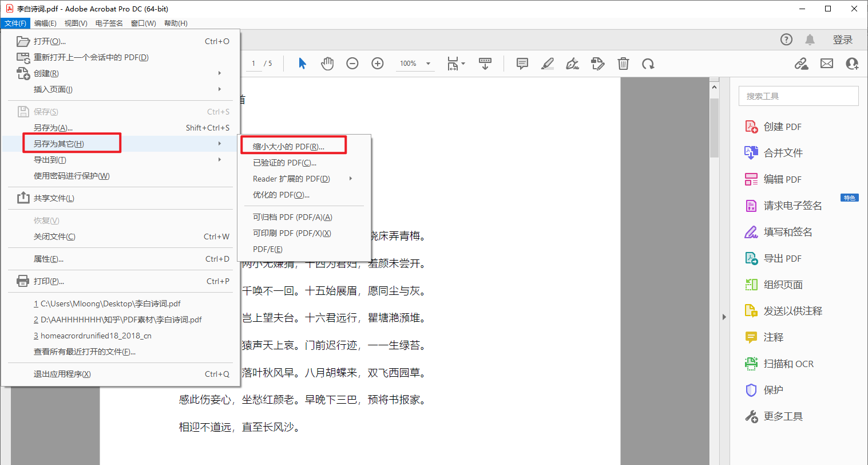This screenshot has width=868, height=465.
Task: Send file by email envelope icon
Action: point(827,64)
